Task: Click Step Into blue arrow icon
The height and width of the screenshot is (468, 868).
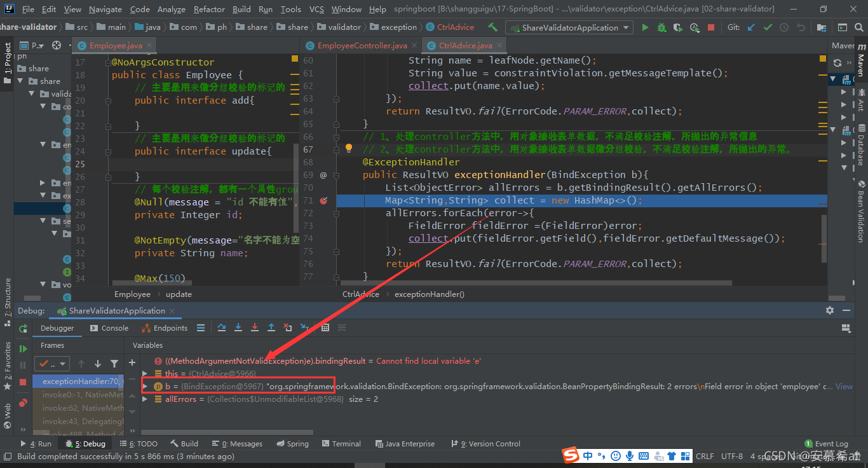Action: (x=238, y=328)
